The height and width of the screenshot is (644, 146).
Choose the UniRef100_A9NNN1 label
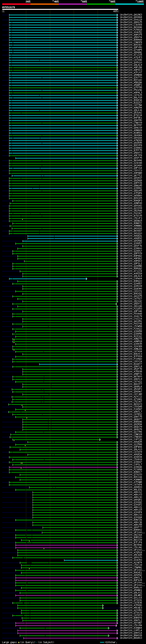click(131, 226)
